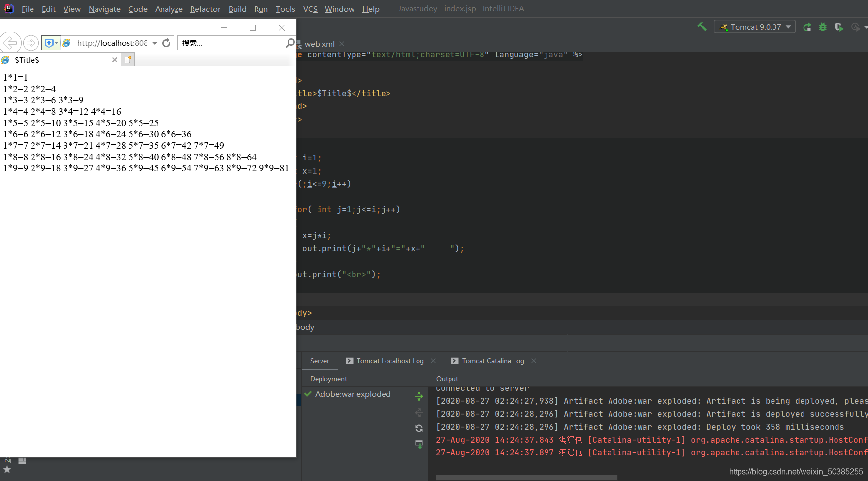The width and height of the screenshot is (868, 481).
Task: Open the Build menu
Action: pyautogui.click(x=237, y=9)
